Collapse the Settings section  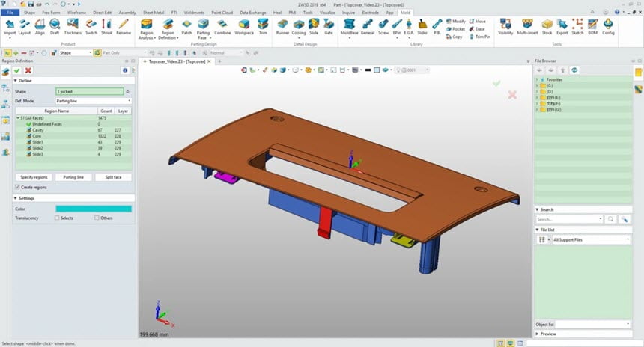tap(15, 198)
